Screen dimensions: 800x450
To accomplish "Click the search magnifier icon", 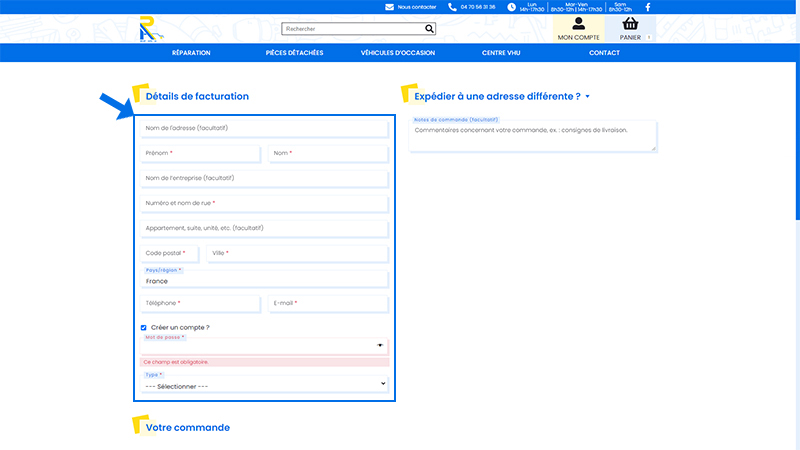I will (429, 29).
